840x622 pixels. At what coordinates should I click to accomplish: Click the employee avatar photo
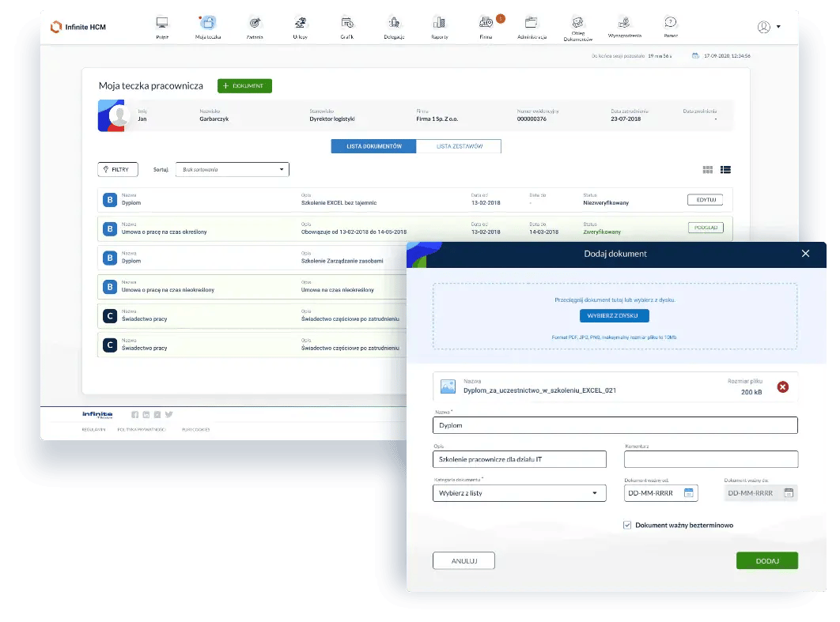point(119,115)
